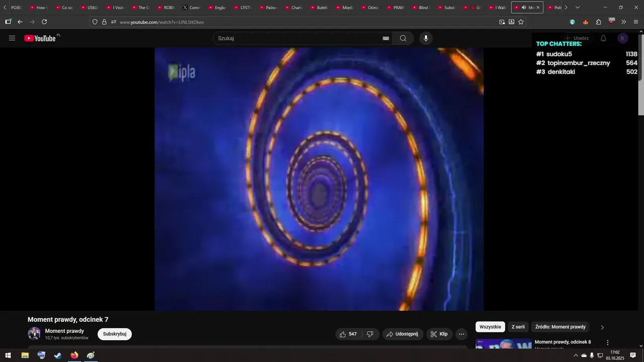The image size is (644, 362).
Task: Open Moment prawdy, odcinek 8 title
Action: 562,342
